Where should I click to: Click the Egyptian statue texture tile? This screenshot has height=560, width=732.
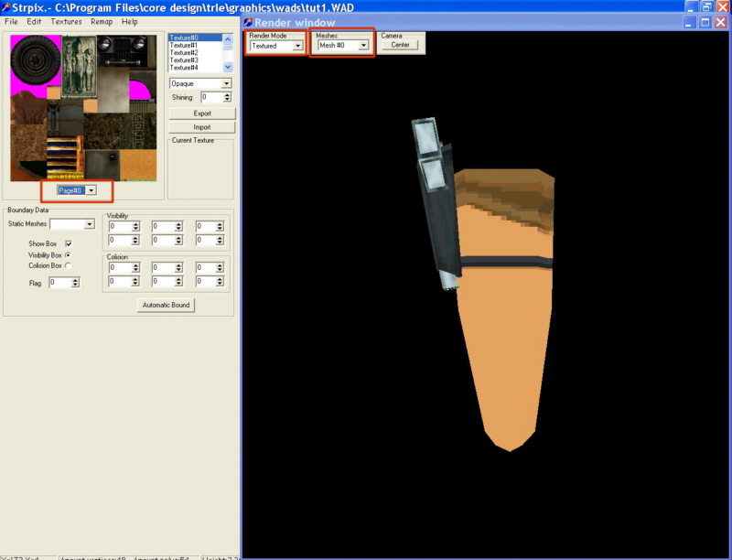77,61
